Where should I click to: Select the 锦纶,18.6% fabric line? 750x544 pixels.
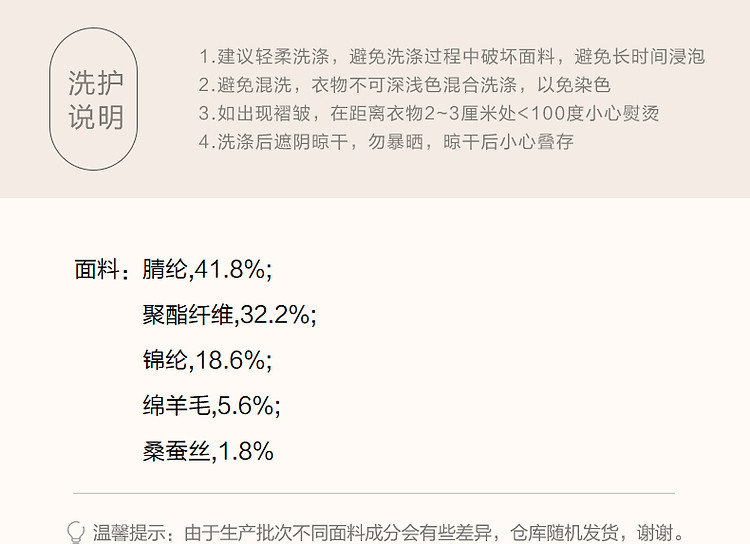coord(207,360)
